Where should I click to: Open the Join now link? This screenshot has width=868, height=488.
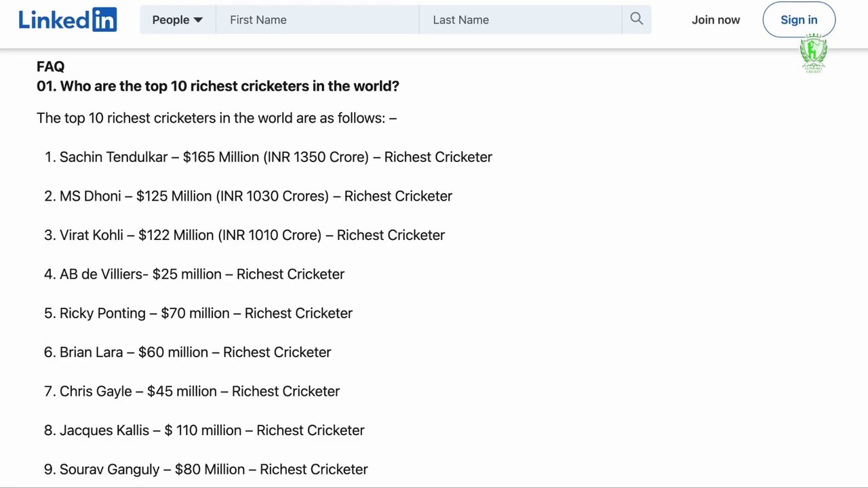pyautogui.click(x=715, y=20)
